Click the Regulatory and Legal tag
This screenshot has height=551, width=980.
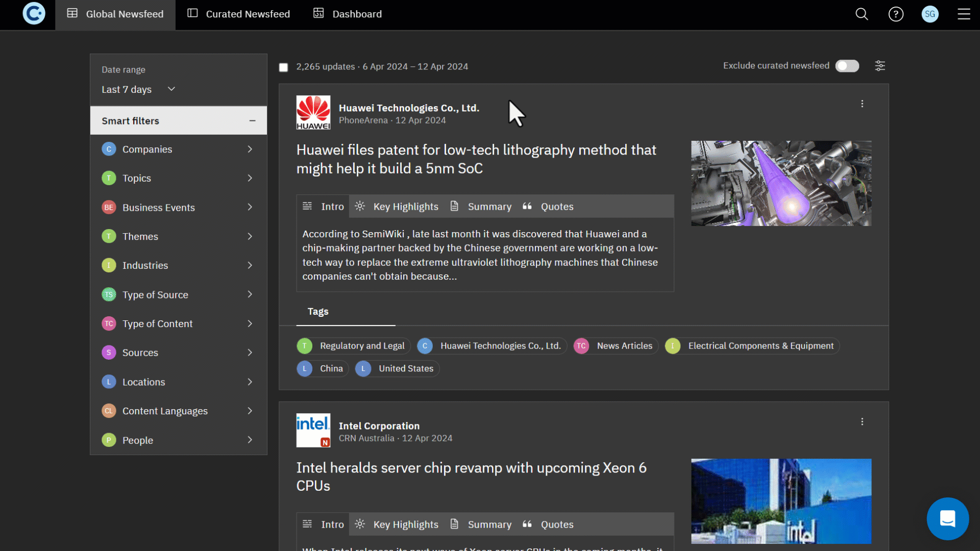[353, 345]
